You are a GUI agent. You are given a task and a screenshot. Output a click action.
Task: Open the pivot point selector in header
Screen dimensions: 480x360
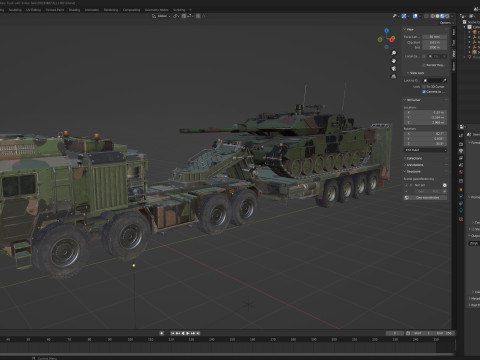(x=176, y=16)
